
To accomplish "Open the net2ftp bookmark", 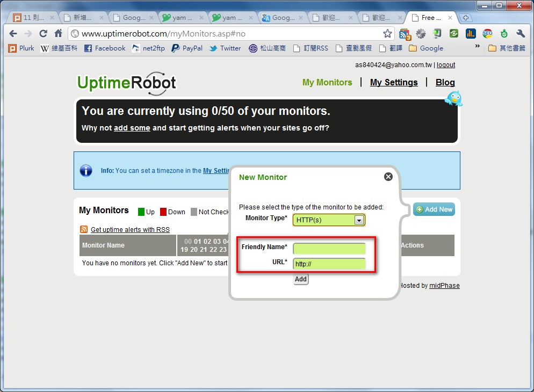I will point(148,48).
